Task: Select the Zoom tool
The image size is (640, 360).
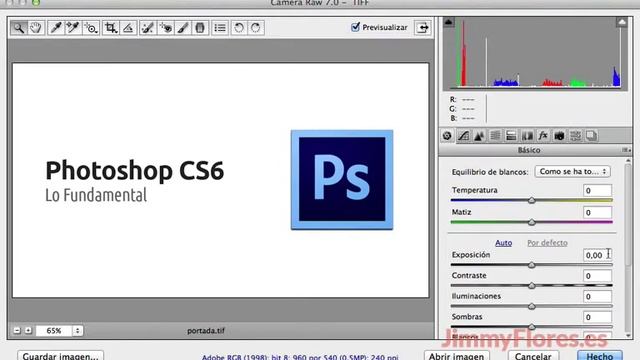Action: [x=19, y=28]
